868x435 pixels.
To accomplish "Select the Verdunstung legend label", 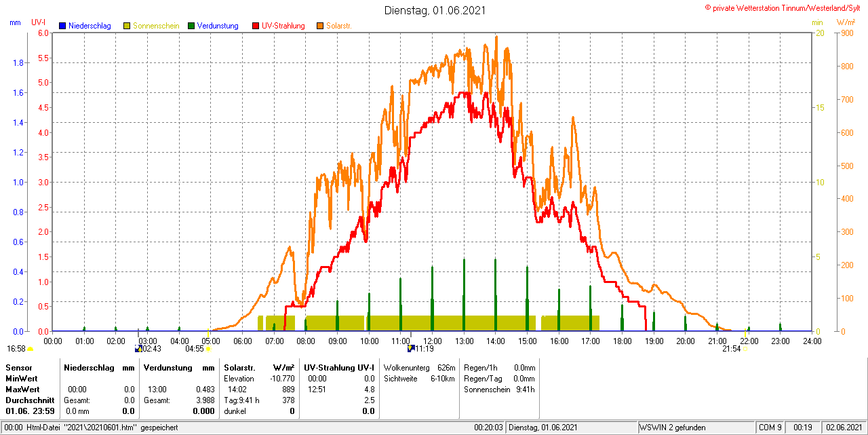I will coord(218,26).
